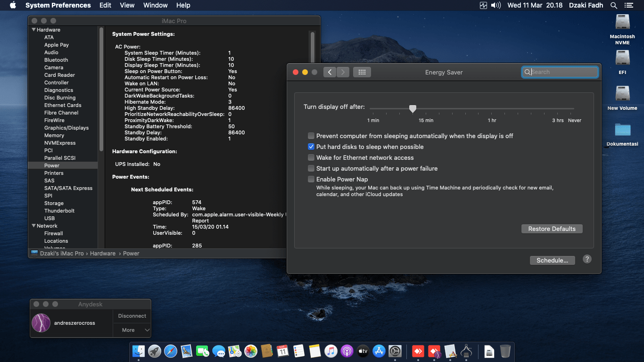Enable Power Nap
The height and width of the screenshot is (362, 644).
point(311,179)
